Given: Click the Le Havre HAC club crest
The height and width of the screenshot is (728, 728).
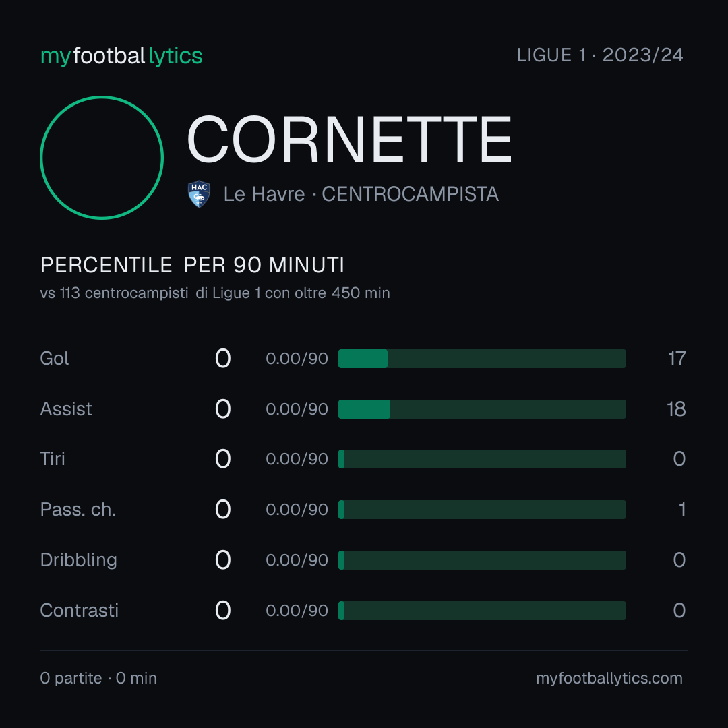Looking at the screenshot, I should [x=199, y=194].
